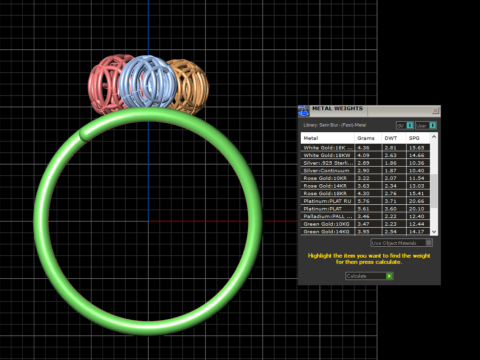The height and width of the screenshot is (360, 480).
Task: Select the Silver:.925 Sterling row
Action: click(x=365, y=163)
